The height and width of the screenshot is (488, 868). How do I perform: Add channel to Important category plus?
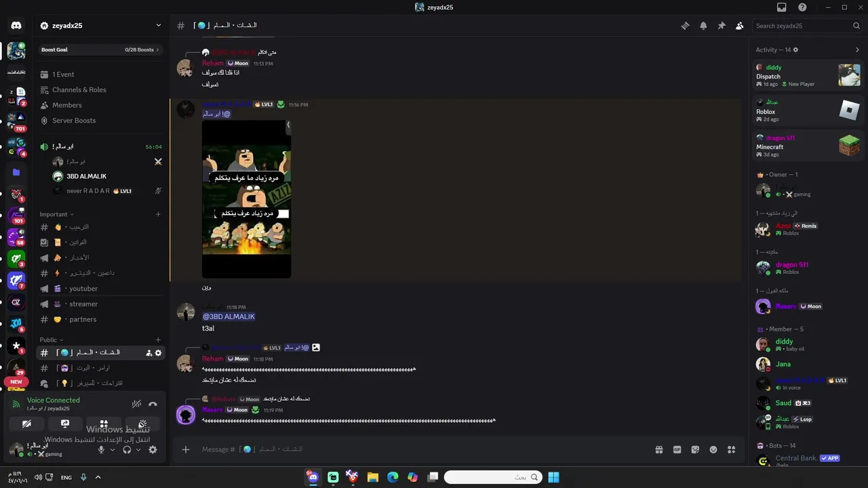click(158, 214)
